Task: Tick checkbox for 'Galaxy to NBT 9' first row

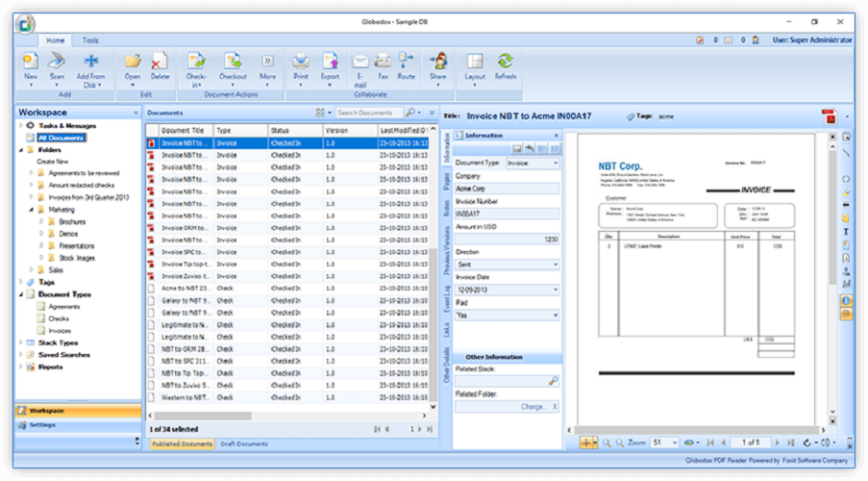Action: tap(151, 300)
